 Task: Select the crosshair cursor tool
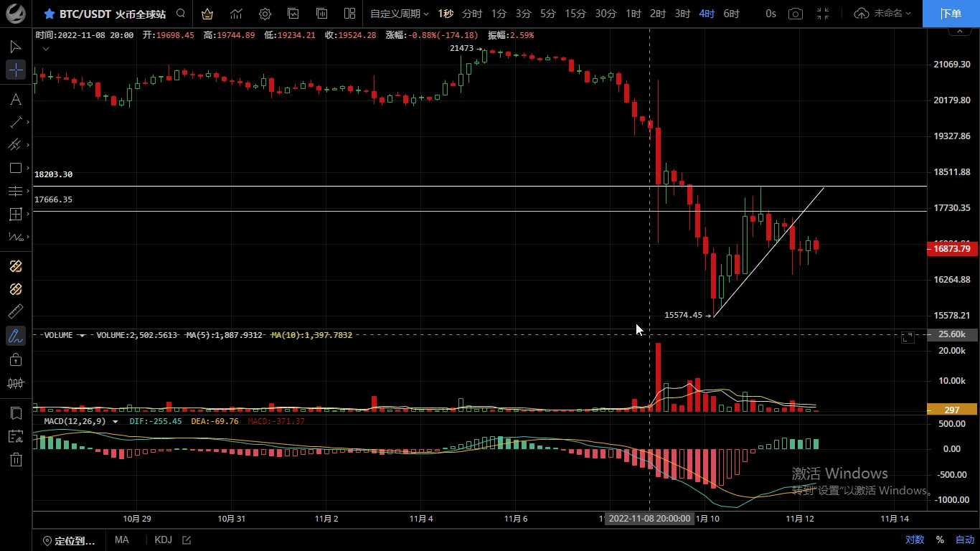[x=16, y=70]
